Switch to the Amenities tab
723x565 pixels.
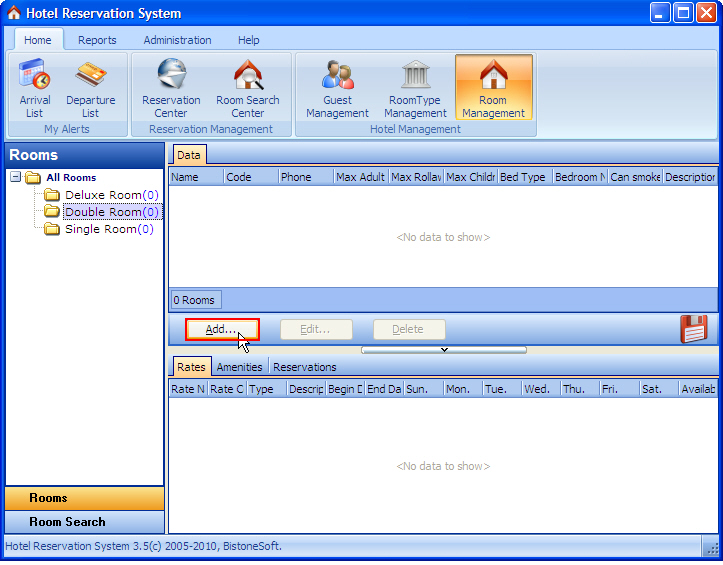pyautogui.click(x=239, y=367)
